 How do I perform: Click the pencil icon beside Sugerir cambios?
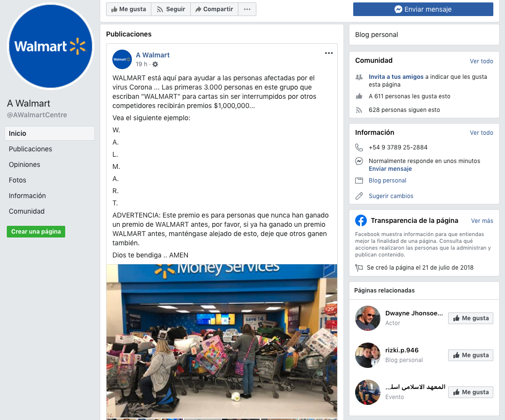pyautogui.click(x=359, y=196)
